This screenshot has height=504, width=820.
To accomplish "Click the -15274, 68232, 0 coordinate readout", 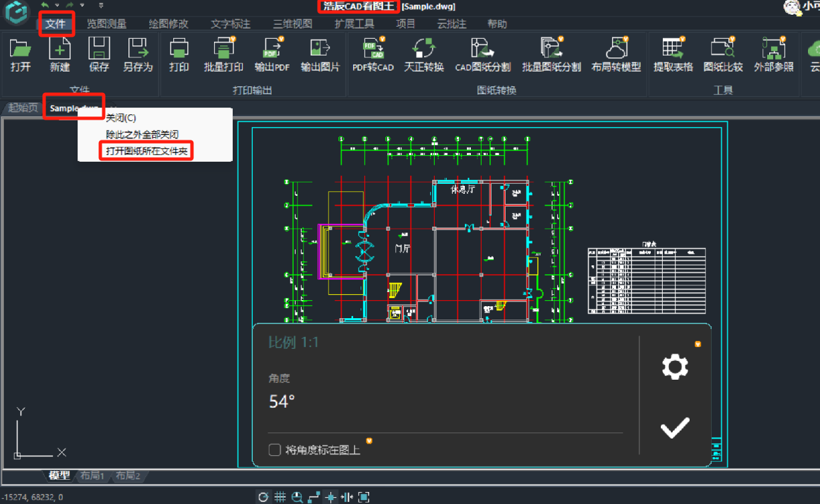I will tap(33, 497).
